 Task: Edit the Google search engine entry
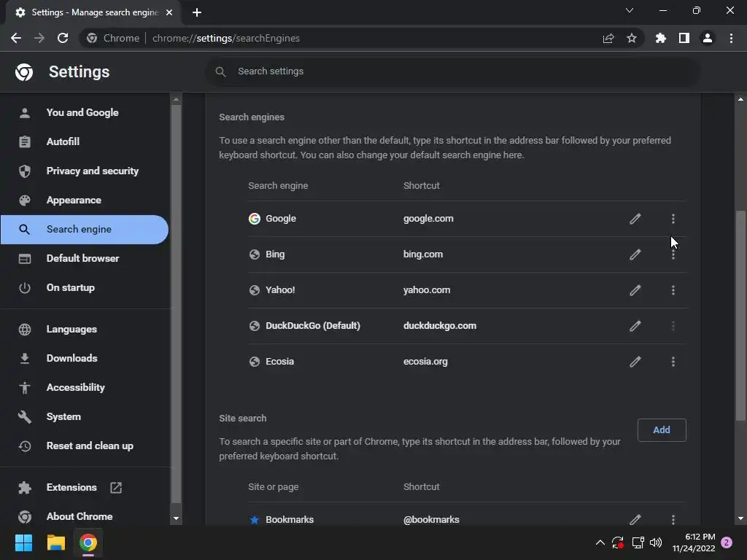[x=635, y=219]
